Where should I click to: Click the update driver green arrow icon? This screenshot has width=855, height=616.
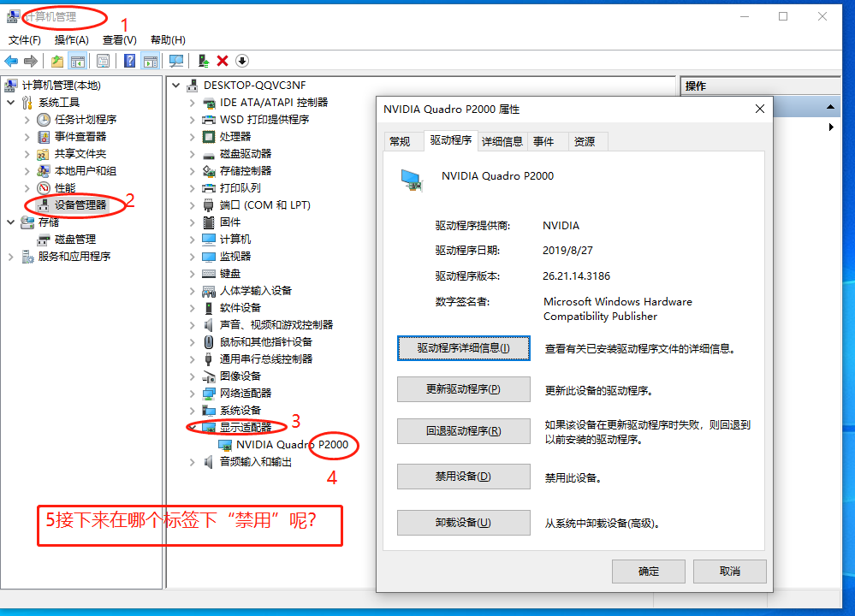204,61
